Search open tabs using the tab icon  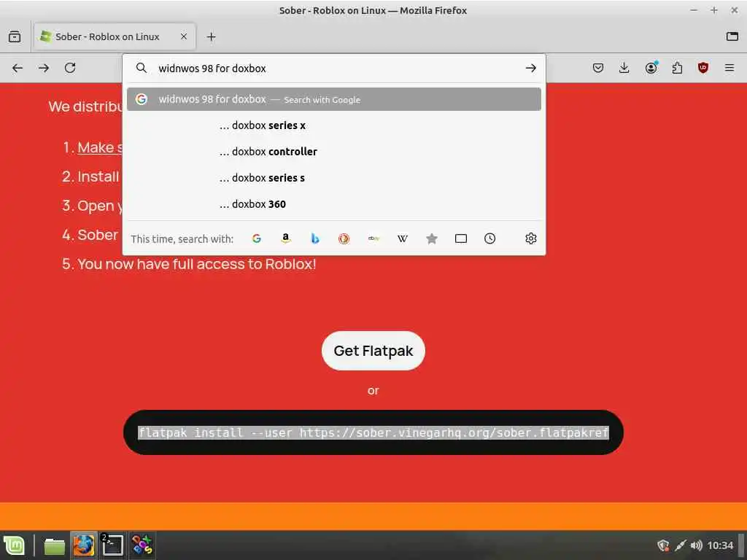point(461,238)
